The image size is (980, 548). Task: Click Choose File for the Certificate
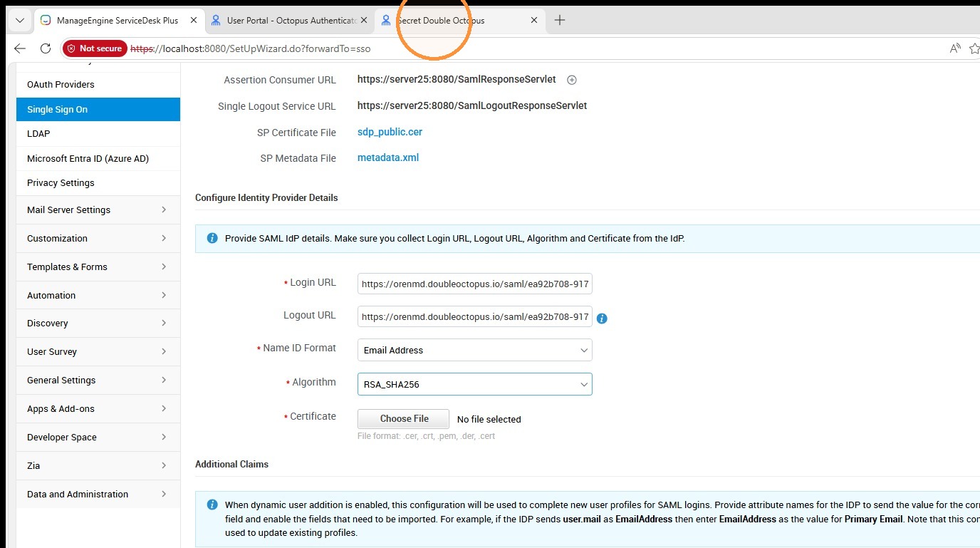403,419
